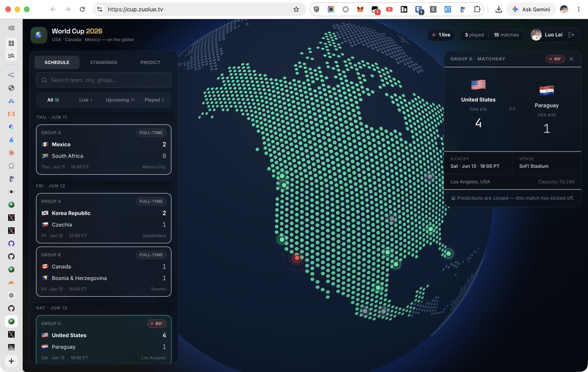Click the Luo Lei user avatar
This screenshot has width=588, height=372.
coord(537,35)
